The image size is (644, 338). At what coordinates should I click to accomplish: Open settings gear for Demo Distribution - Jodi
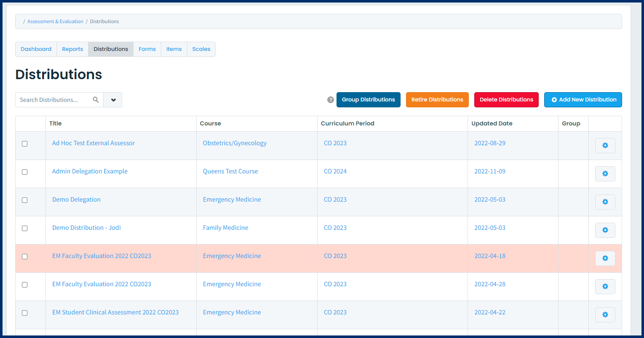point(605,230)
